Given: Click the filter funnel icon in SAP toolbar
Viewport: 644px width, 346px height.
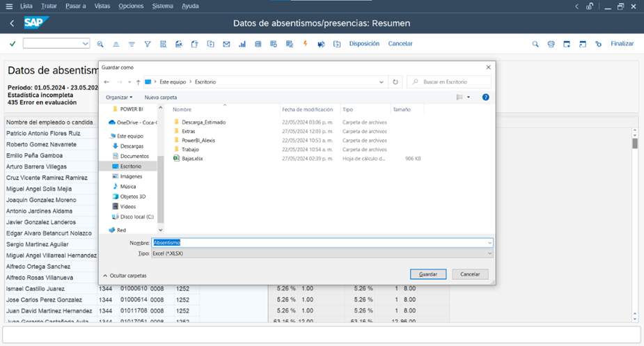Looking at the screenshot, I should [x=148, y=44].
